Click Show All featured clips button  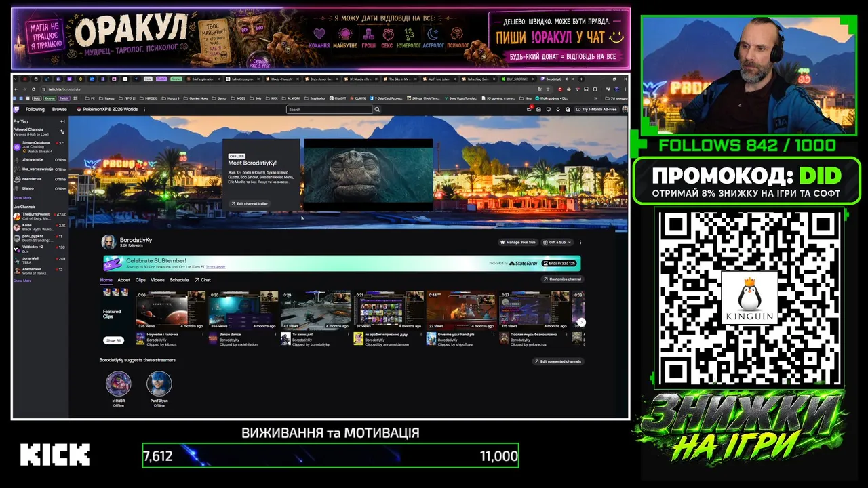tap(113, 340)
